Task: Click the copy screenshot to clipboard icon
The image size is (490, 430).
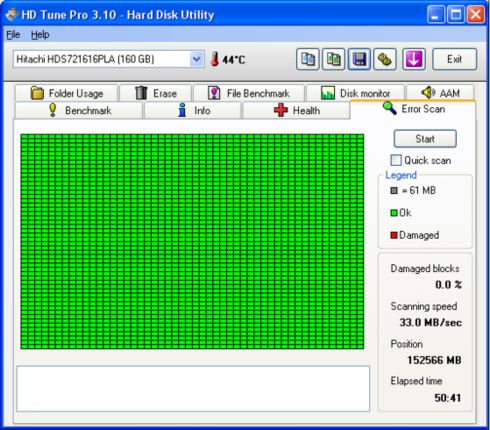Action: click(333, 59)
